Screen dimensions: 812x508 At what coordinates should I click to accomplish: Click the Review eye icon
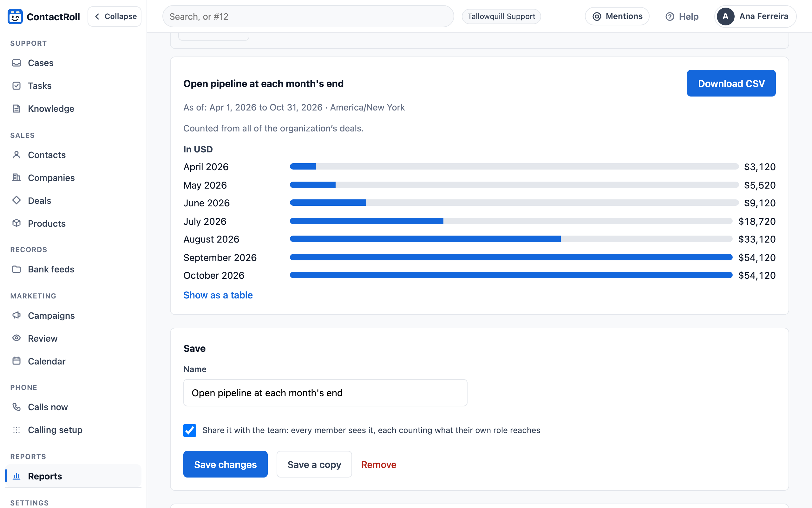(16, 338)
